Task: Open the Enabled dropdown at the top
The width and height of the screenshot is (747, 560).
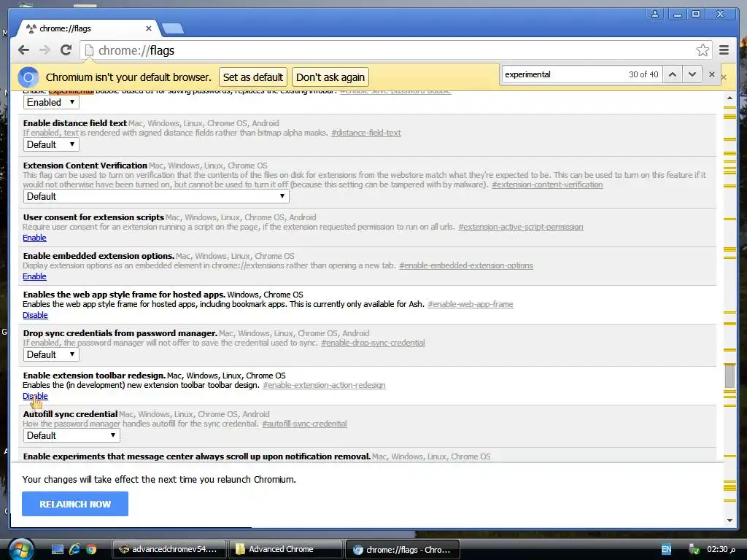Action: [x=51, y=102]
